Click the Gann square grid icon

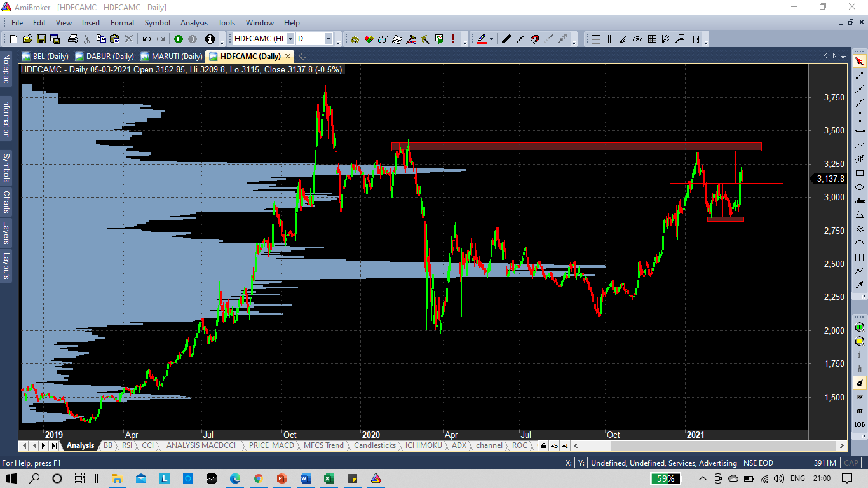tap(652, 39)
